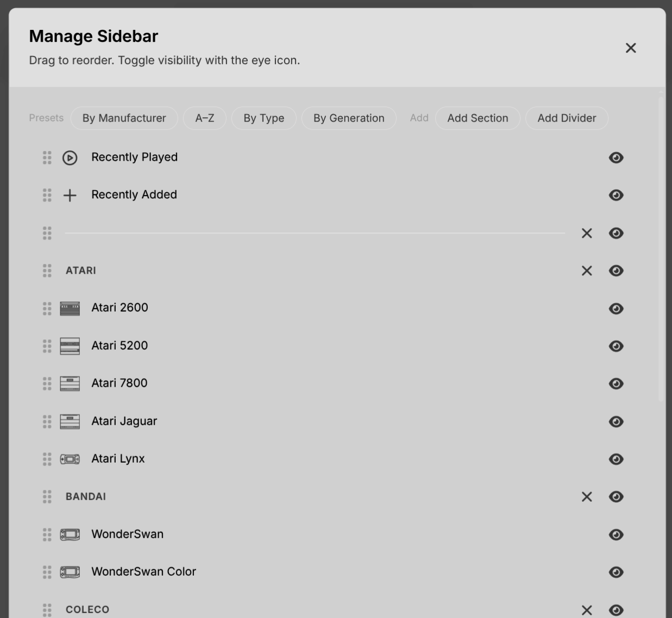Screen dimensions: 672x618
Task: Choose the By Generation preset
Action: coord(349,118)
